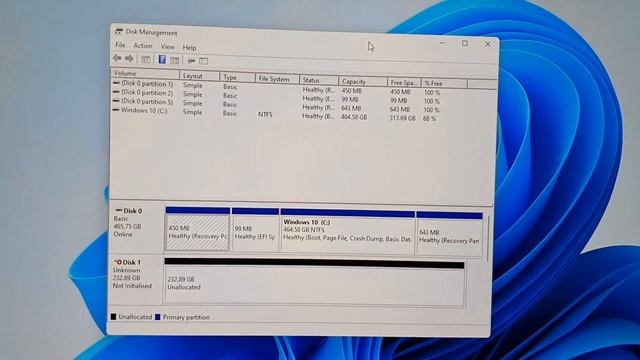Click the Healthy (B... status cell

(318, 116)
